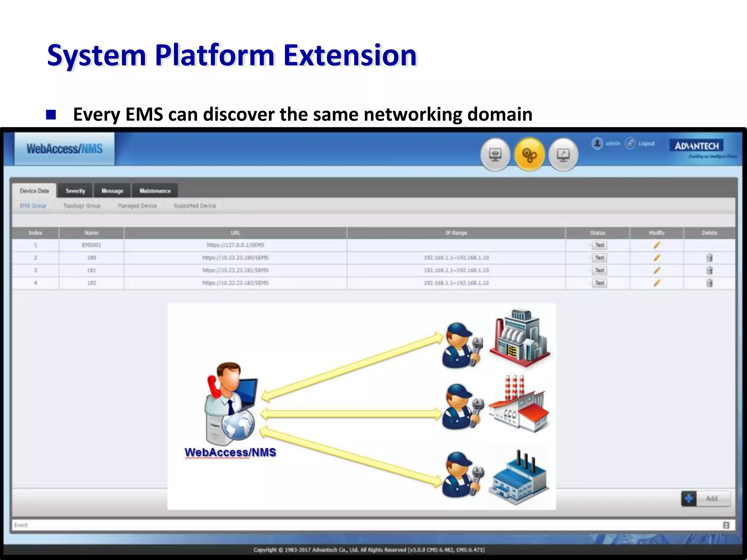The image size is (747, 560).
Task: Click the pencil modify icon for EMS001
Action: pos(657,245)
